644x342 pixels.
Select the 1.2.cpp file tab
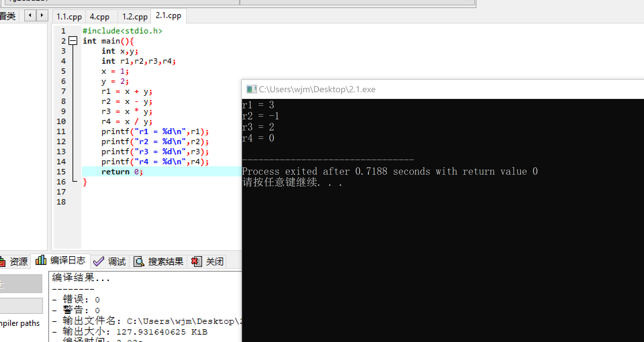pos(135,16)
